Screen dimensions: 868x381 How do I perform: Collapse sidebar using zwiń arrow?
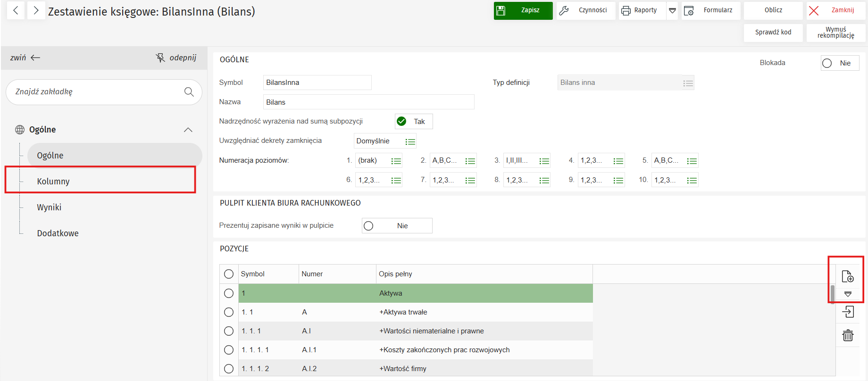coord(25,58)
